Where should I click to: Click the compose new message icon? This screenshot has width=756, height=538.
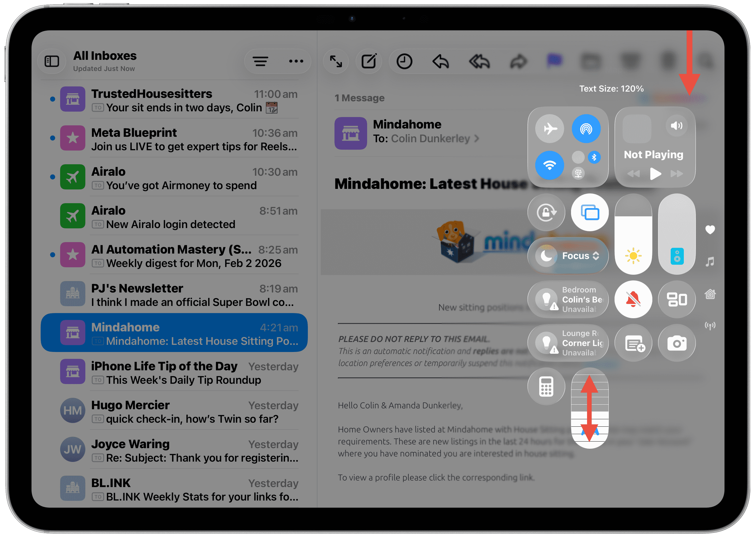369,61
